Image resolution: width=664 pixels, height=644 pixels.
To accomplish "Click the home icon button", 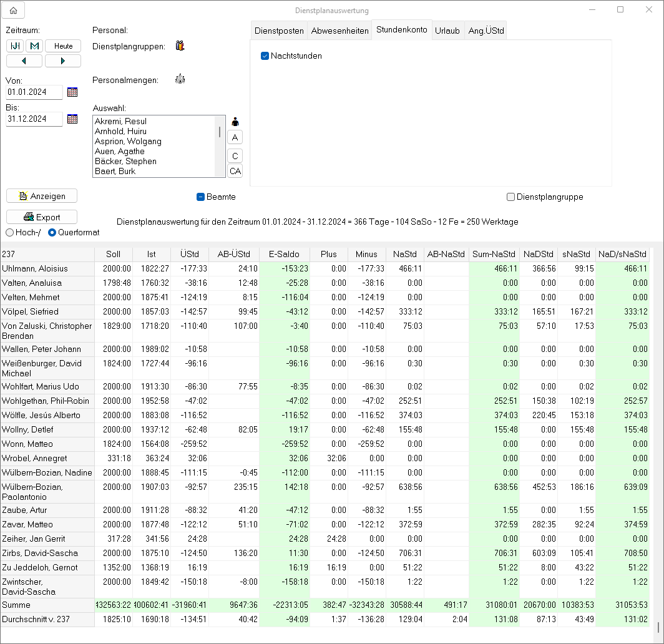I will (13, 10).
